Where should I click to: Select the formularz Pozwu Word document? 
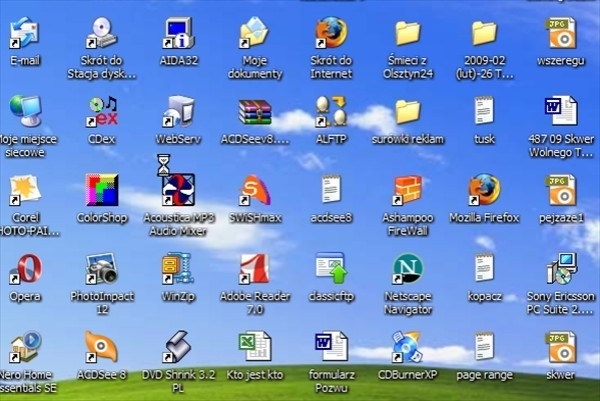[x=331, y=346]
